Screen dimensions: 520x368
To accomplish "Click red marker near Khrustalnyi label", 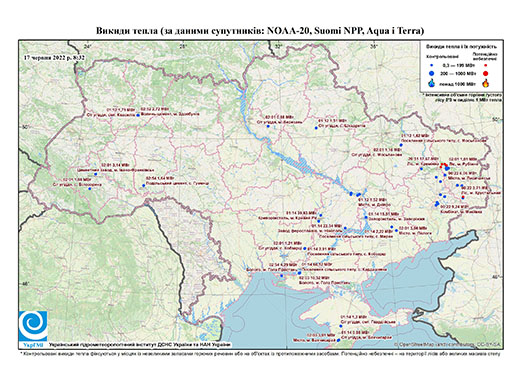I will pyautogui.click(x=463, y=198).
